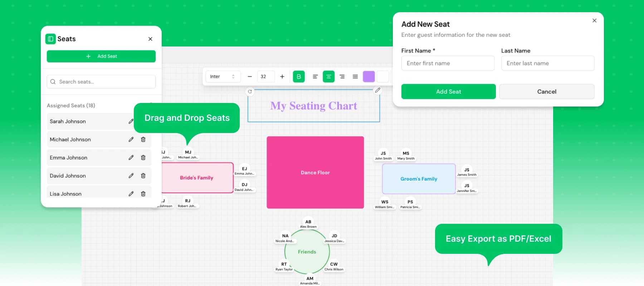Pick the purple text color swatch
Image resolution: width=644 pixels, height=286 pixels.
coord(369,77)
